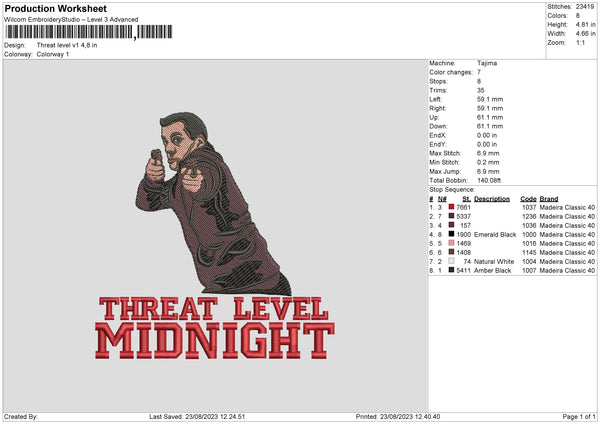600x424 pixels.
Task: Click the Zoom value 1:1
Action: [580, 43]
